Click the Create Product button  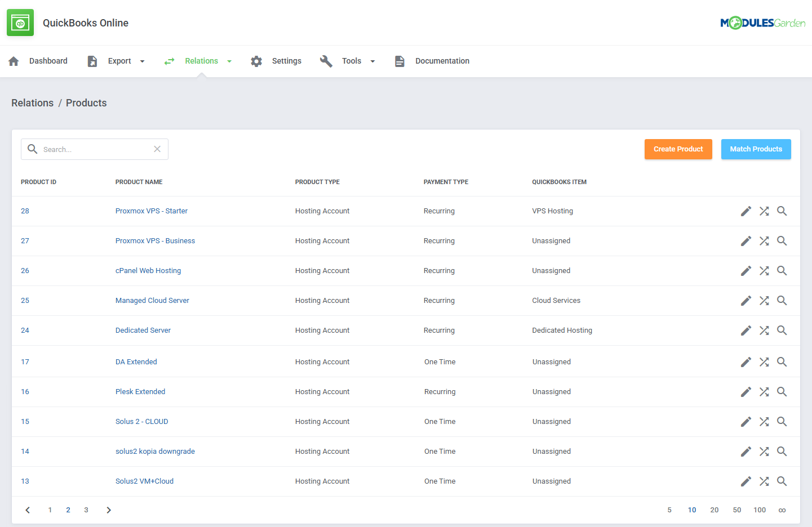(678, 149)
